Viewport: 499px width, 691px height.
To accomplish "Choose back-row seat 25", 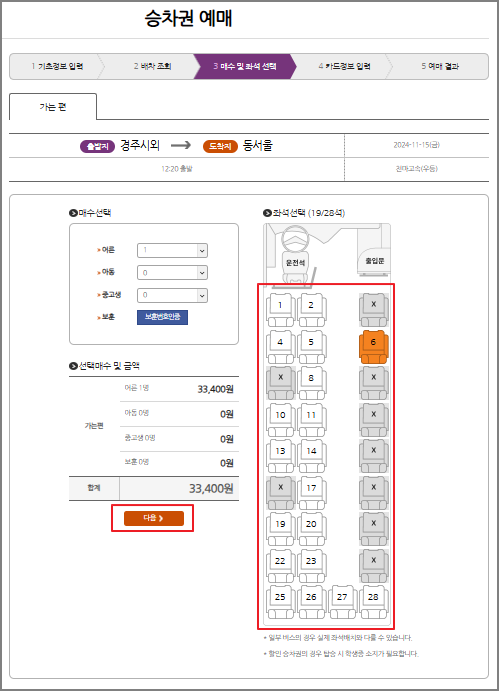I will [280, 602].
